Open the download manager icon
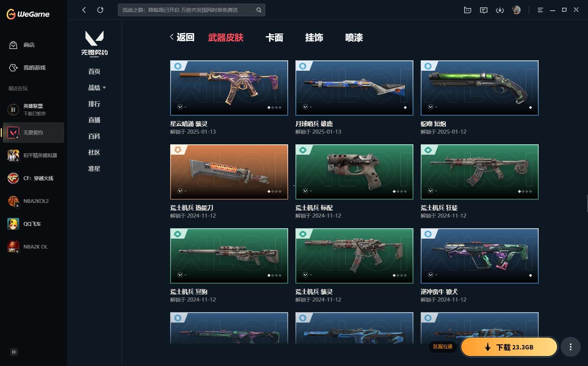 (x=500, y=10)
